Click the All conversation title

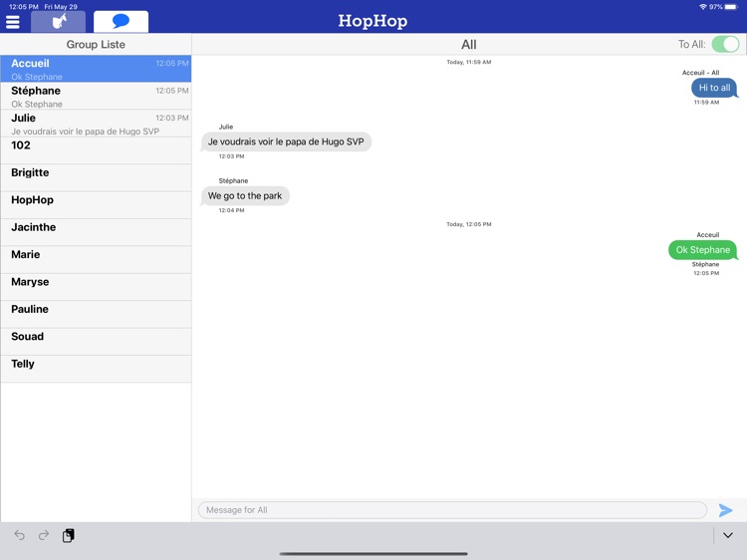[x=469, y=44]
